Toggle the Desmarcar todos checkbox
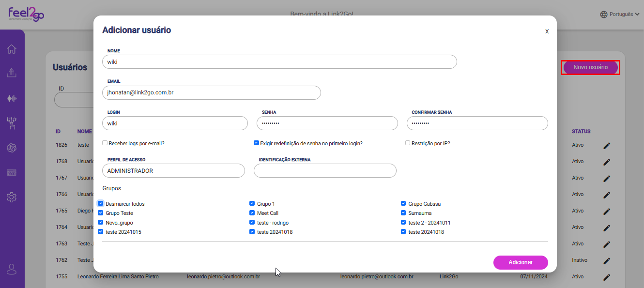Image resolution: width=644 pixels, height=288 pixels. coord(101,203)
